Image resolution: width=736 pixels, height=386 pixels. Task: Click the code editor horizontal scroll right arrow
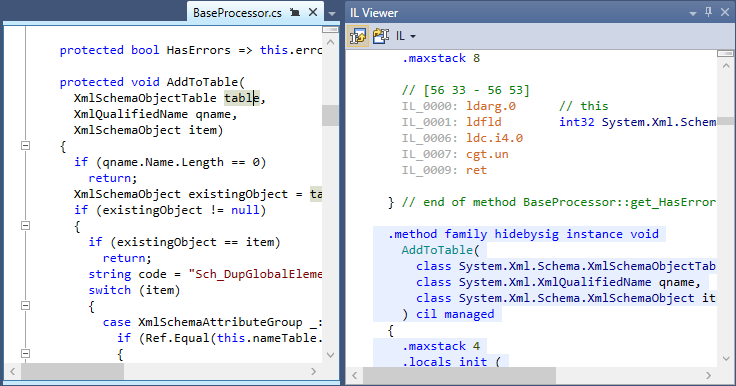(x=314, y=371)
